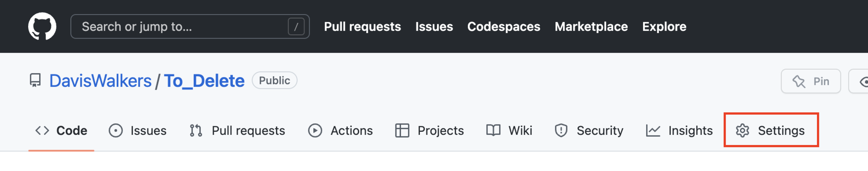
Task: Open Explore in header navigation
Action: pyautogui.click(x=664, y=27)
